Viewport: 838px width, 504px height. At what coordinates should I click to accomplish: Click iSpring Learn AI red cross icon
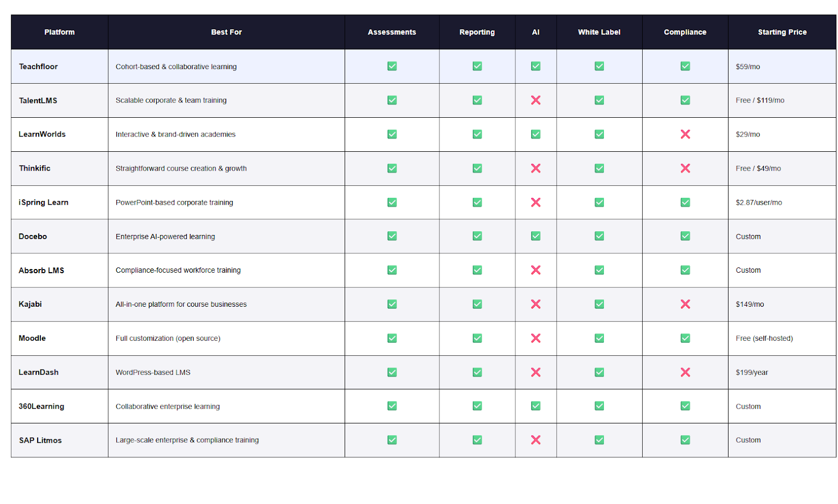coord(535,202)
